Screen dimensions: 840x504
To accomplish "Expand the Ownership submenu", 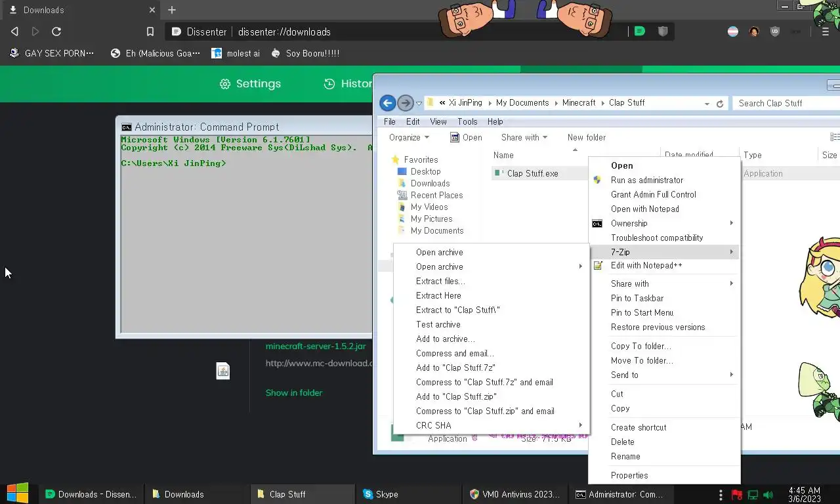I will [x=664, y=223].
